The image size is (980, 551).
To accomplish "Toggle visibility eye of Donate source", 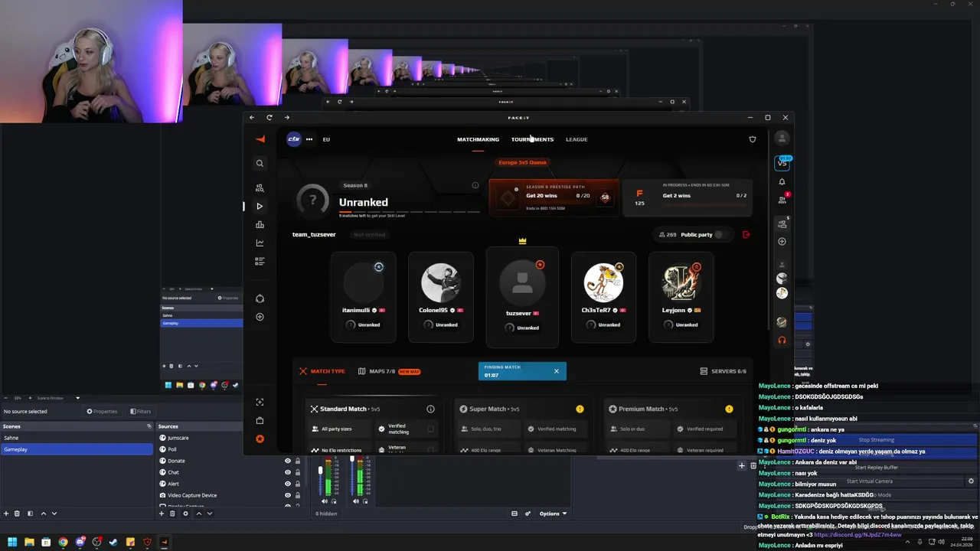I will pos(288,461).
